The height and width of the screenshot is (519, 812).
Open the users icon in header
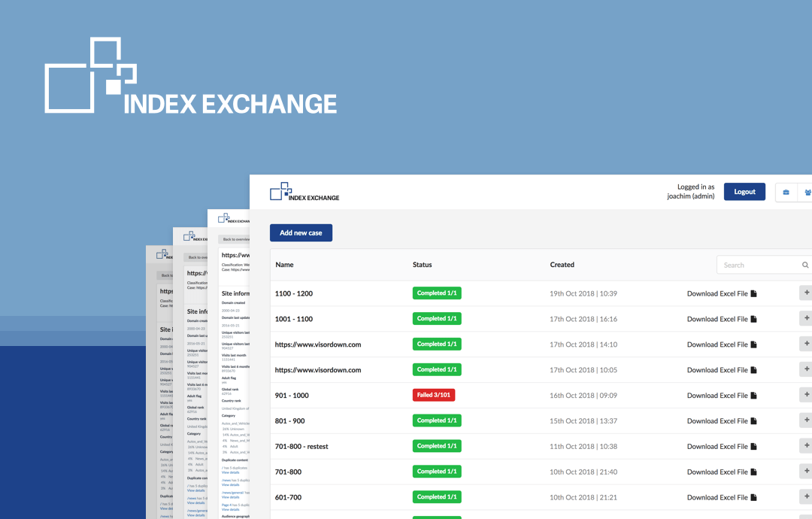pyautogui.click(x=807, y=192)
